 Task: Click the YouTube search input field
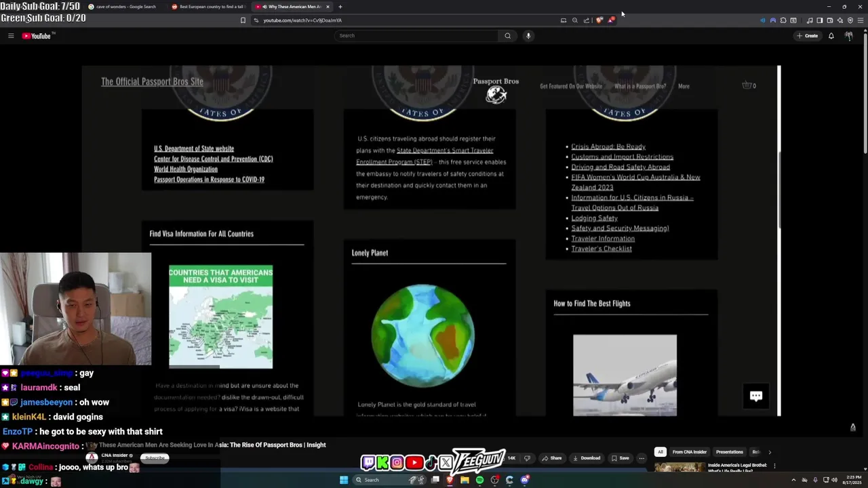click(416, 36)
